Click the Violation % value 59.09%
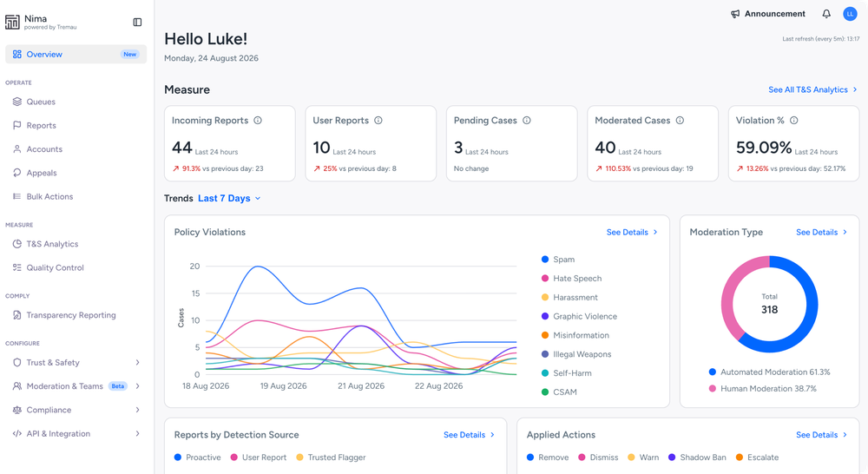 764,148
